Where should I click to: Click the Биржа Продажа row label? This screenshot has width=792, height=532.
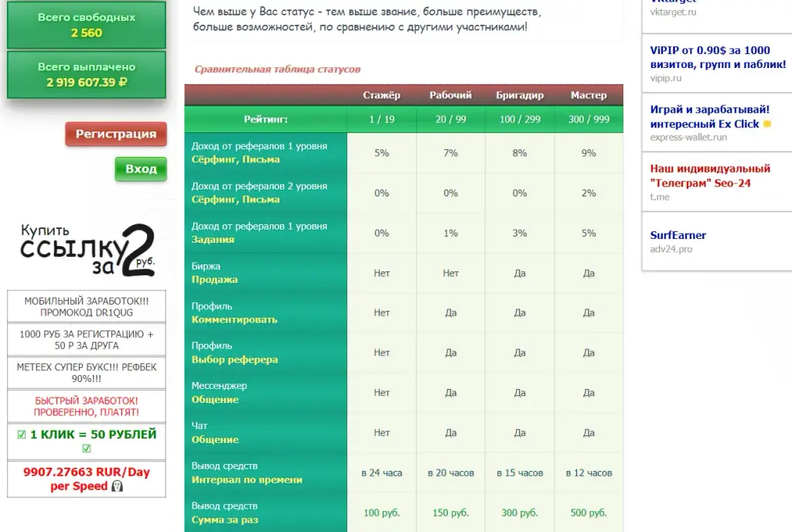pos(266,272)
